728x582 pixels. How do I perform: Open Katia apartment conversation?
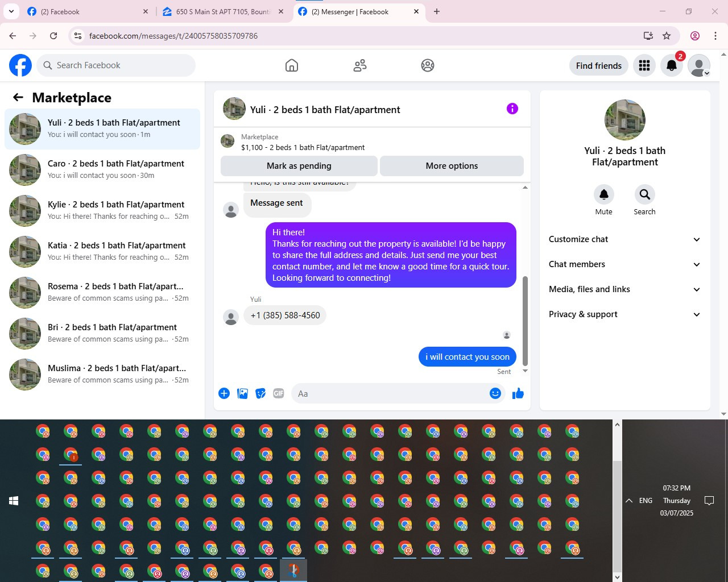(102, 252)
